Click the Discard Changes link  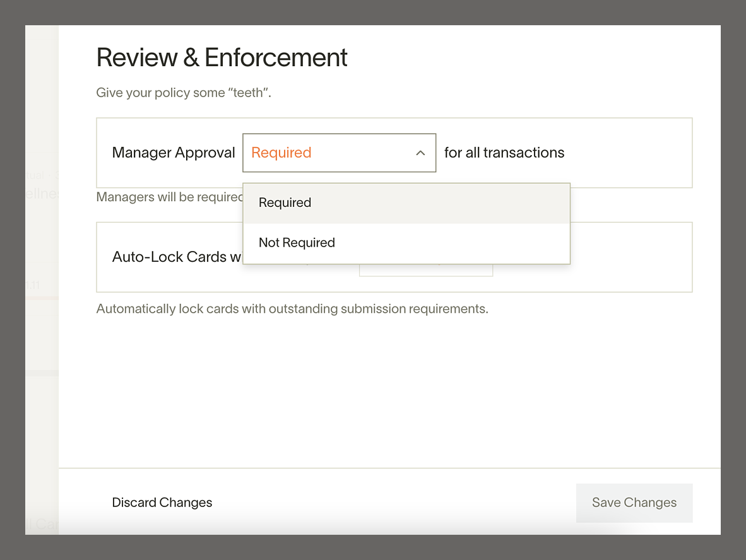click(x=162, y=502)
